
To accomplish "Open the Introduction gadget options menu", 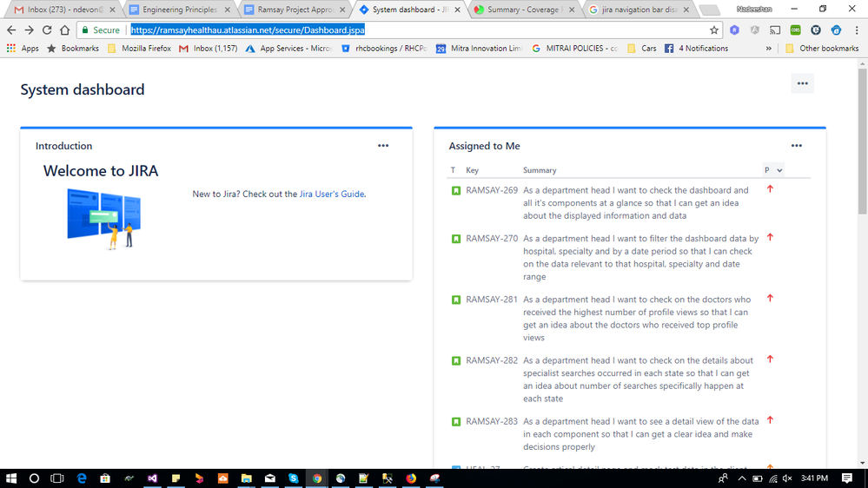I will (x=383, y=146).
